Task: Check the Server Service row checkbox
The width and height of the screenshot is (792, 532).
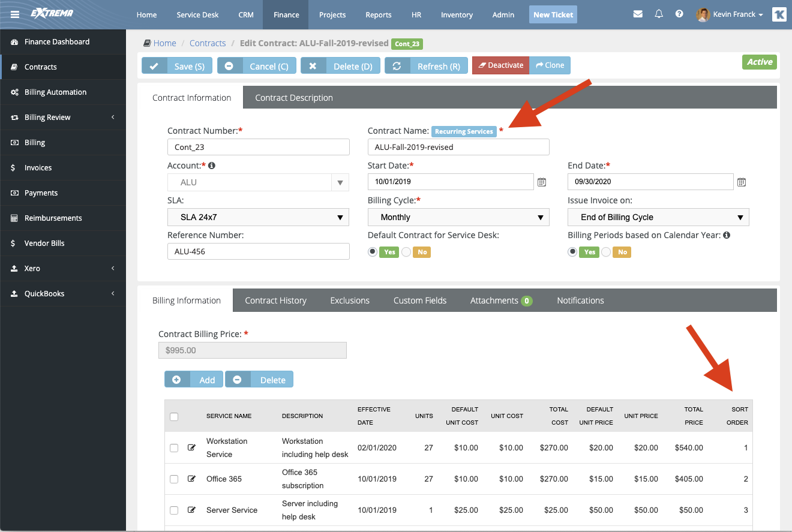Action: (x=174, y=510)
